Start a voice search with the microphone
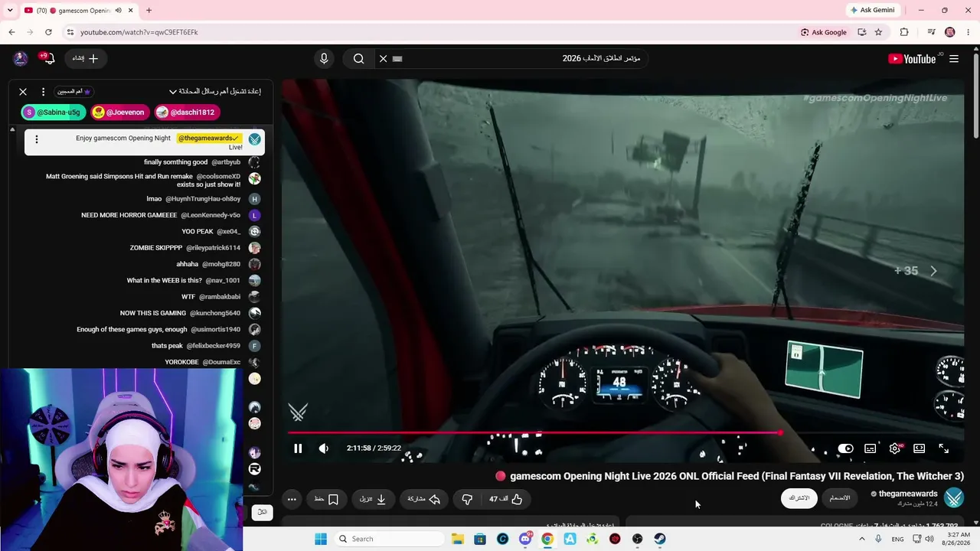Viewport: 980px width, 551px height. (x=324, y=59)
